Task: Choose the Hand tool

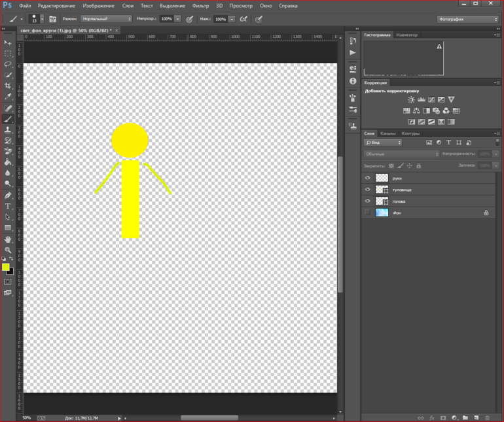Action: pos(8,239)
